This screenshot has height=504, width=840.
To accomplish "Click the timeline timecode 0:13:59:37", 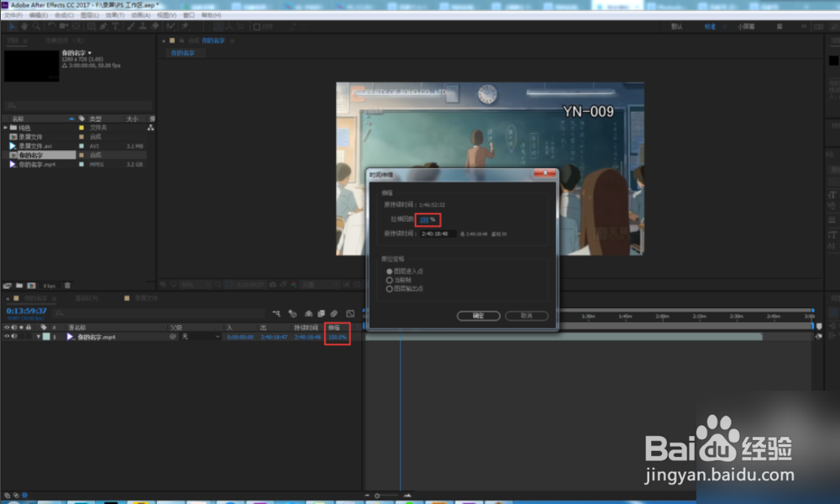I will click(26, 311).
